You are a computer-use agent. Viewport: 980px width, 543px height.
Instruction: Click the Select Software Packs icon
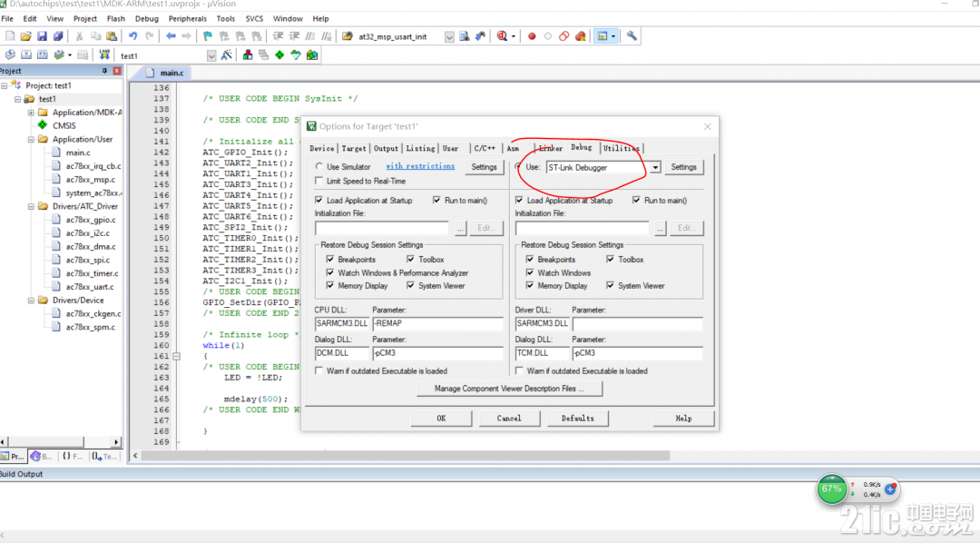296,55
